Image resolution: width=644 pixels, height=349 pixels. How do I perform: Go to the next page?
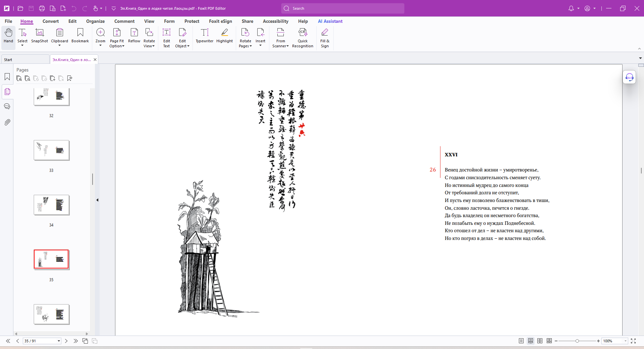(66, 341)
